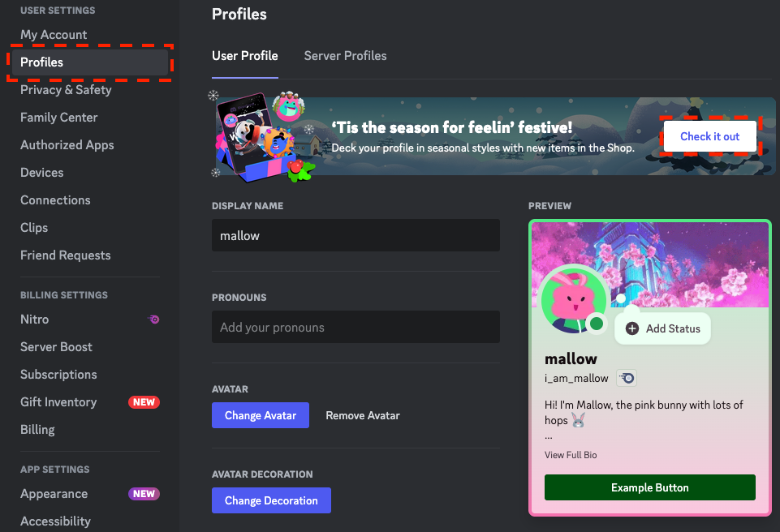Open My Account settings
The width and height of the screenshot is (780, 532).
coord(54,35)
